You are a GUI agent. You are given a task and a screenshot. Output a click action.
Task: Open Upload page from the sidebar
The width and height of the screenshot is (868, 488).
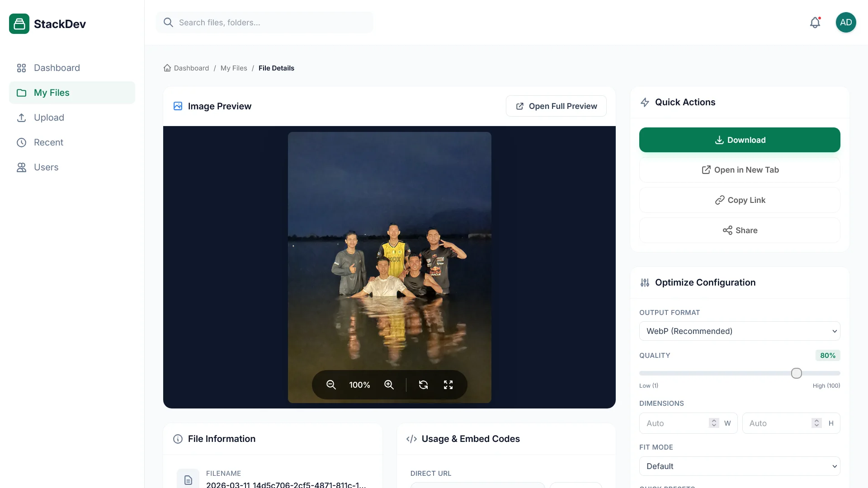point(49,117)
